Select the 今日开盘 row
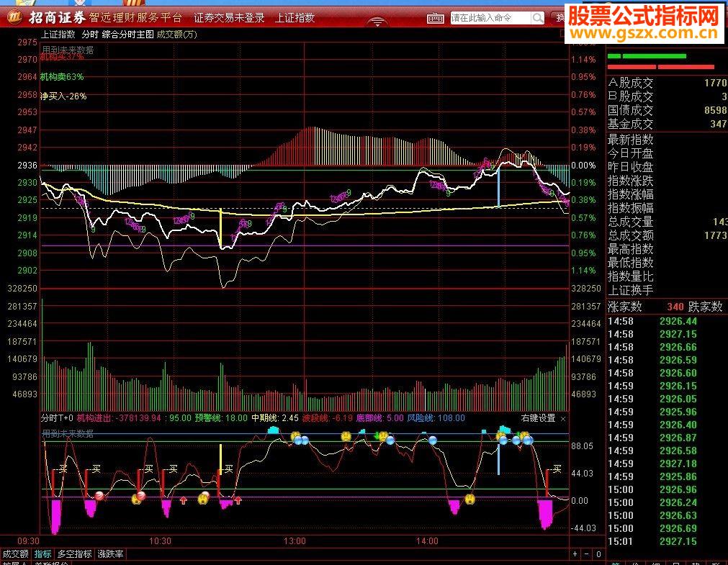Screen dimensions: 728x565 click(x=667, y=153)
